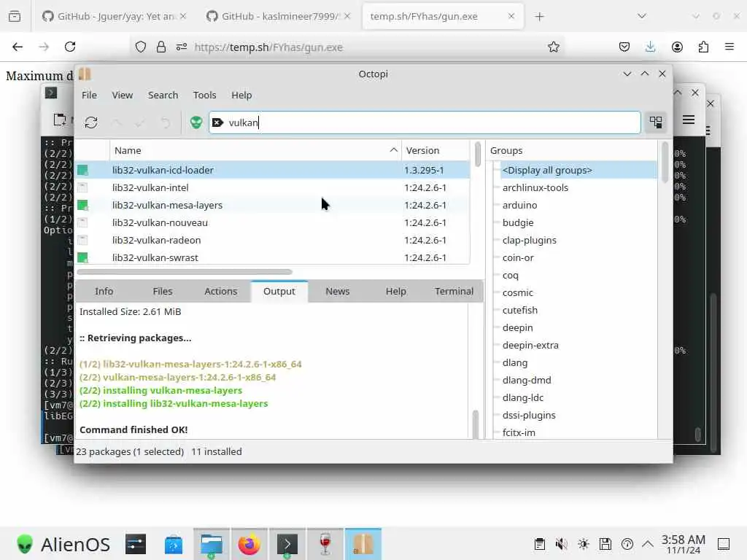Clear the vulkan search field via X icon
The height and width of the screenshot is (560, 747).
pyautogui.click(x=217, y=122)
